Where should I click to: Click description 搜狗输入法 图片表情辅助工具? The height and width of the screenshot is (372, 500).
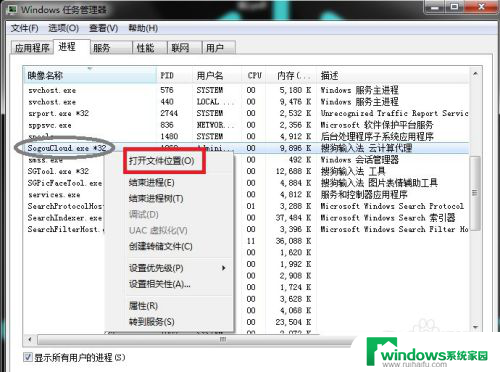[379, 183]
